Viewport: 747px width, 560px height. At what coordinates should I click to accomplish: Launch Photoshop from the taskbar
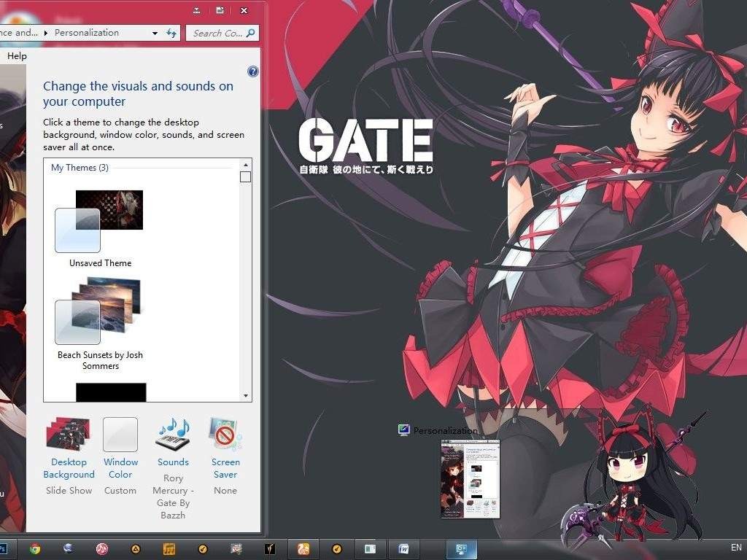[4, 548]
